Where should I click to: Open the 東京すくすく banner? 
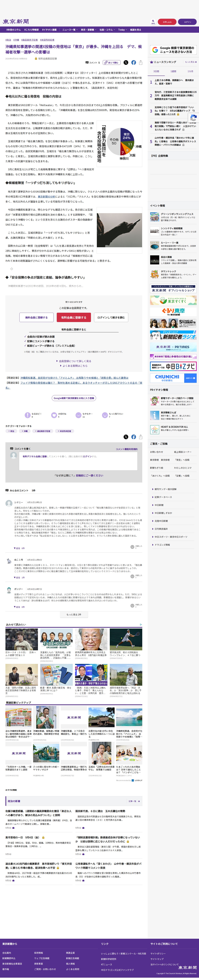[173, 300]
